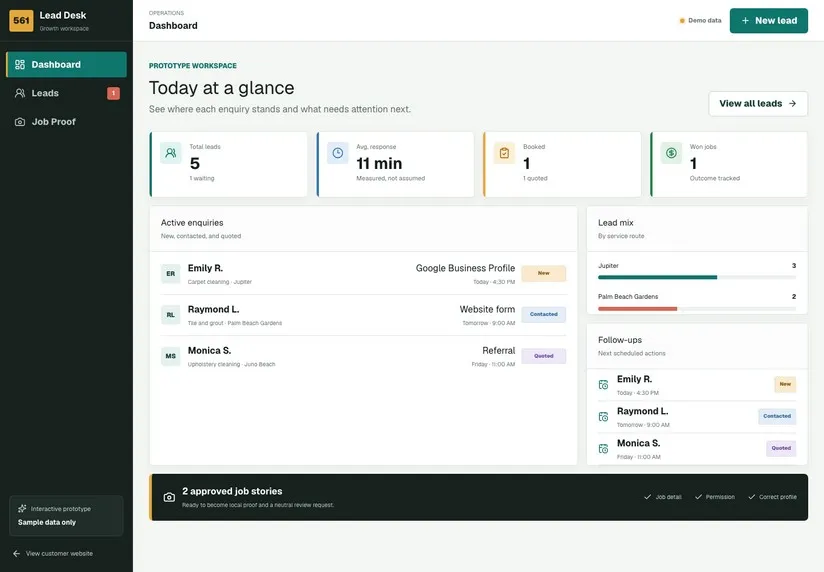
Task: Click the Booked clipboard icon
Action: (504, 153)
